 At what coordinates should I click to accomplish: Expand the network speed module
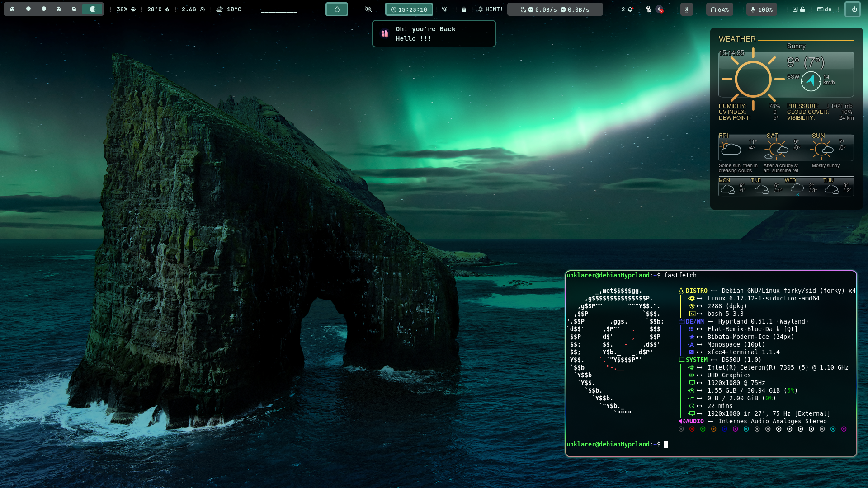[555, 9]
